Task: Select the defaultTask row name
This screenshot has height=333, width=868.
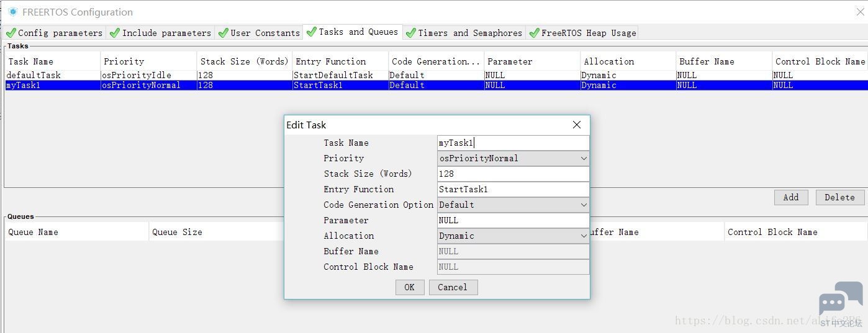Action: tap(34, 75)
